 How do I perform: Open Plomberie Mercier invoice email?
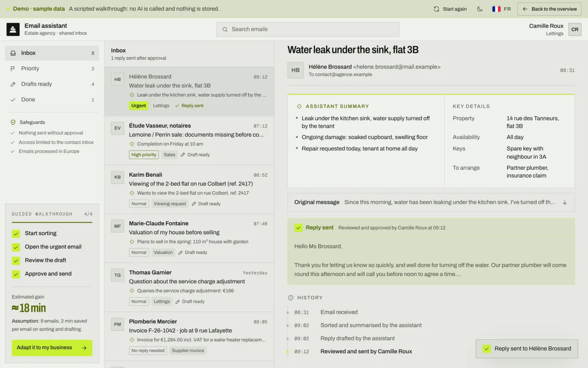pyautogui.click(x=189, y=336)
